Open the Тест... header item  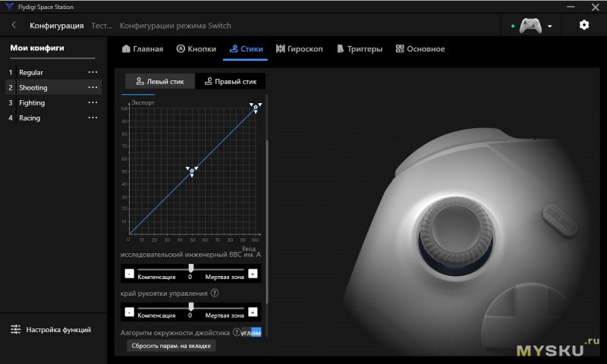click(102, 26)
